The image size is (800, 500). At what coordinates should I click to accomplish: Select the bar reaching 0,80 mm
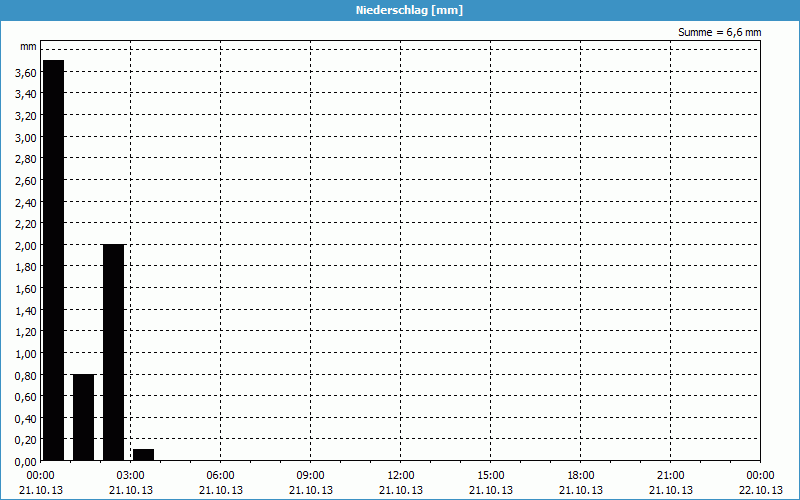pyautogui.click(x=83, y=417)
